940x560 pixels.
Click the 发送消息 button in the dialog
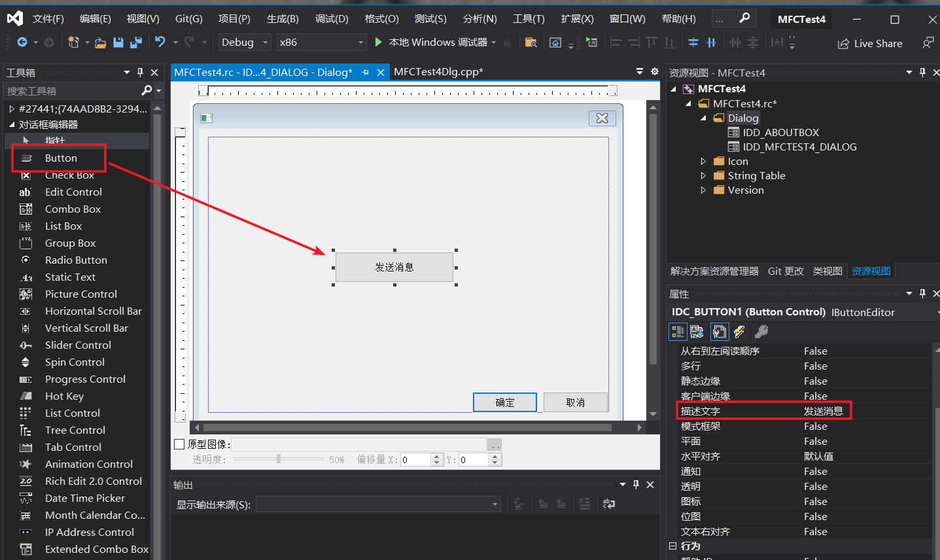[394, 267]
